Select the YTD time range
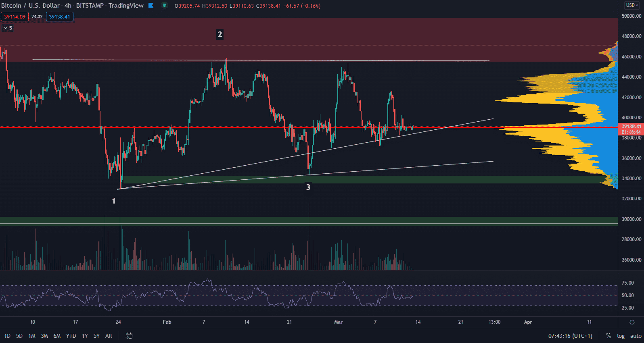This screenshot has width=644, height=343. click(71, 336)
